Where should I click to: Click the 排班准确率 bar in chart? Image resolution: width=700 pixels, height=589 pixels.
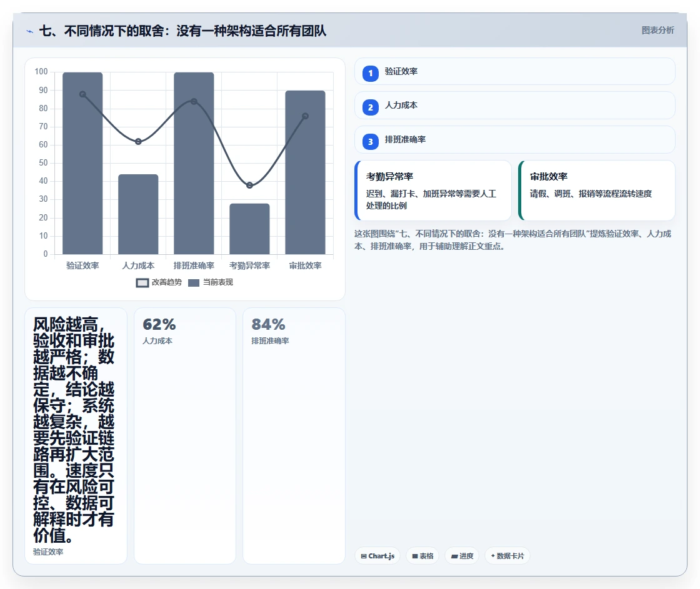(194, 163)
